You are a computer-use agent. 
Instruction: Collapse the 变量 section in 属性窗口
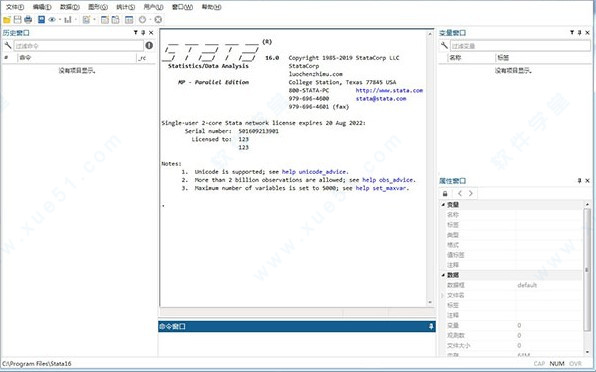point(443,205)
